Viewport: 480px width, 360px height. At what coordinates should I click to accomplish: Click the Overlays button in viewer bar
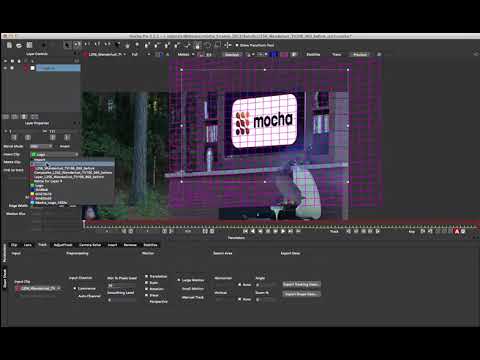tap(232, 54)
